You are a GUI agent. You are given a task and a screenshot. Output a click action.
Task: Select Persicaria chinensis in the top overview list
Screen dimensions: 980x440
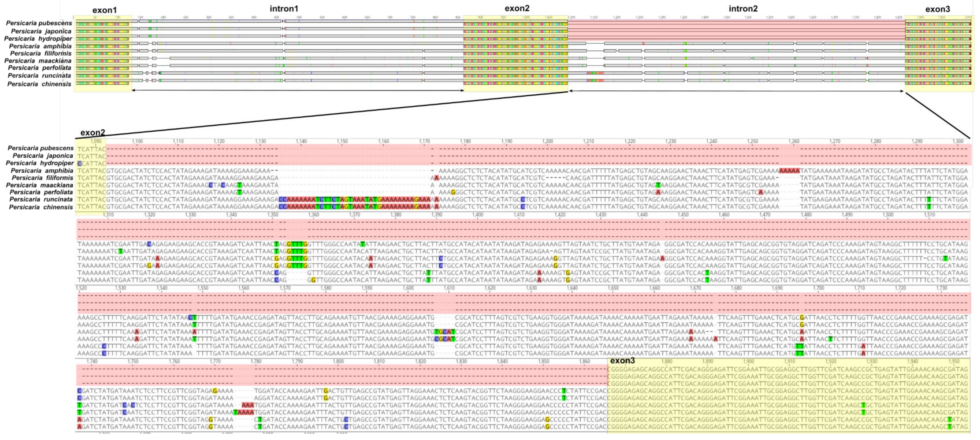click(39, 84)
